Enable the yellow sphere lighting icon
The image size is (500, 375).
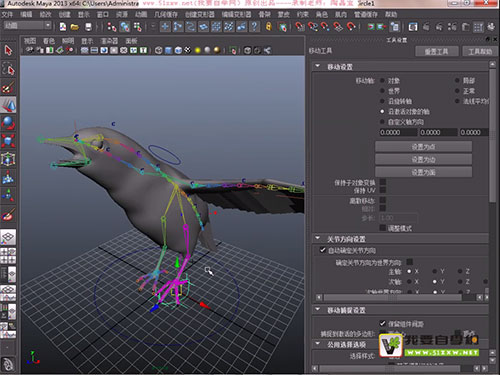198,50
